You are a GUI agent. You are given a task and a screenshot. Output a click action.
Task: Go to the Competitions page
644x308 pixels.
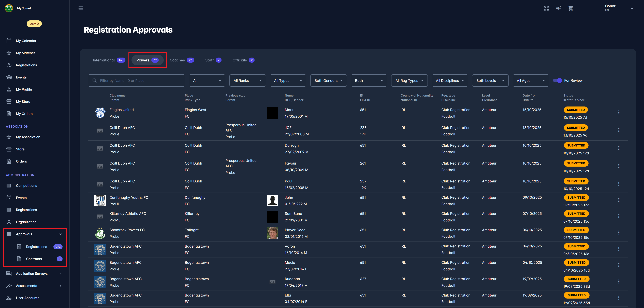(26, 186)
